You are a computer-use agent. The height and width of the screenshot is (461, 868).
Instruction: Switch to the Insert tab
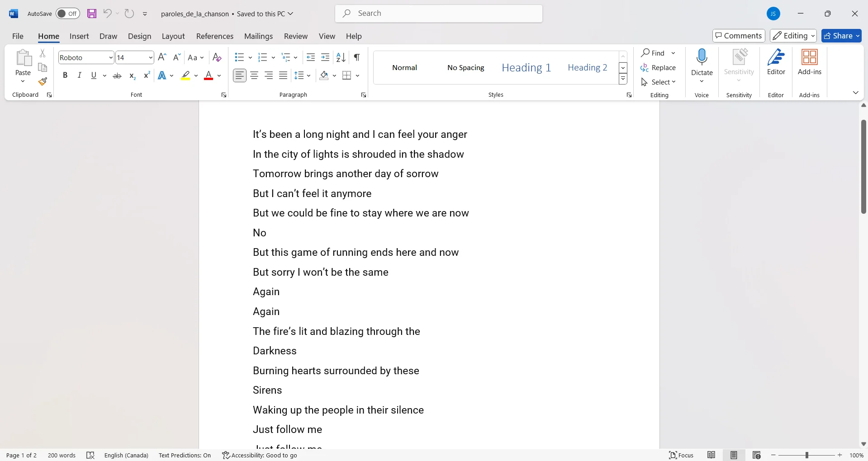pos(79,36)
